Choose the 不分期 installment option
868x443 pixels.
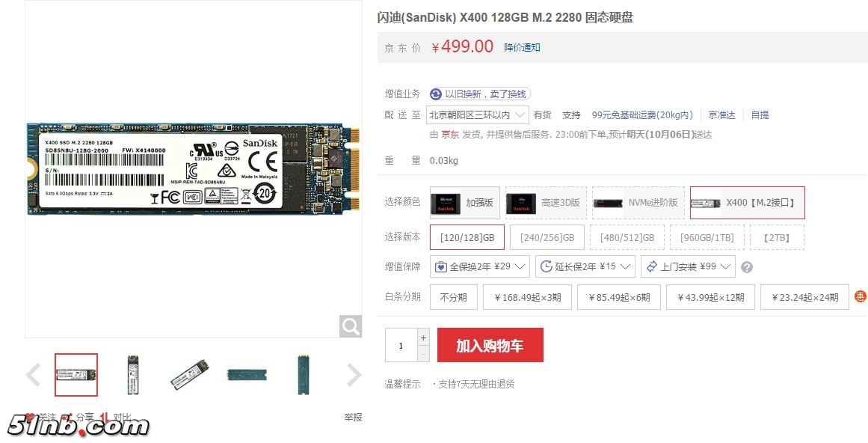pos(453,297)
